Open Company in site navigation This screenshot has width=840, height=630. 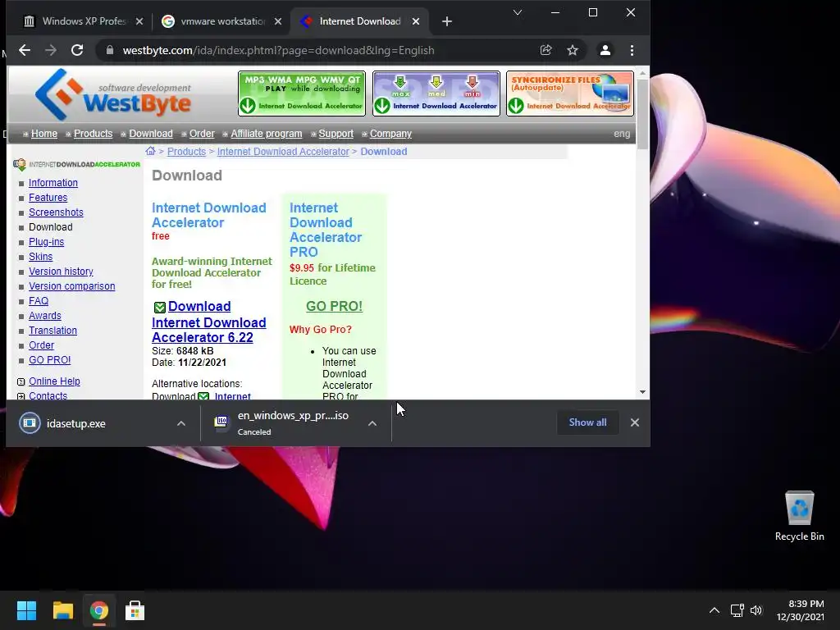pos(390,134)
